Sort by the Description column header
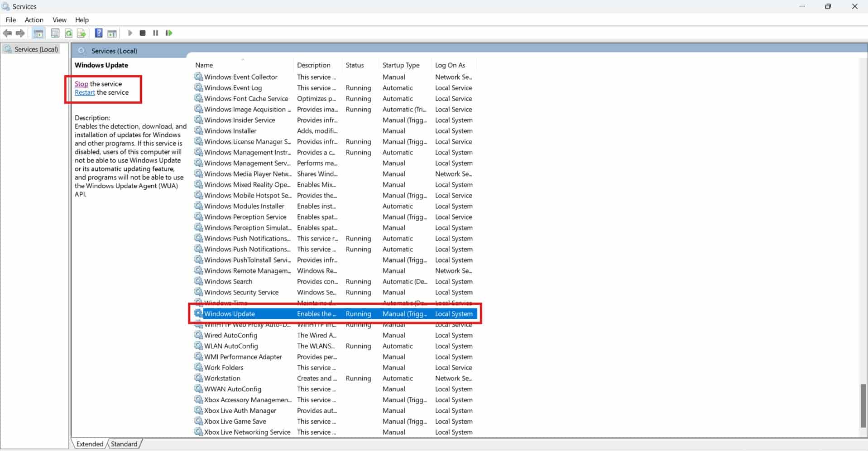This screenshot has width=868, height=451. (318, 65)
